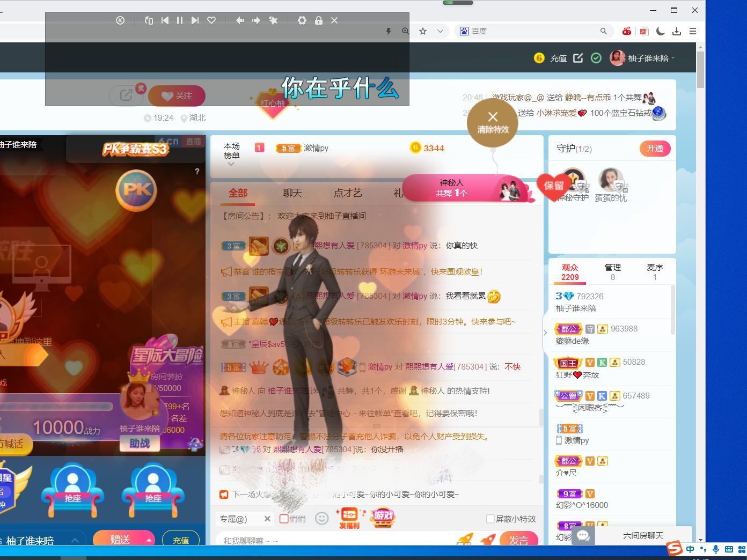Click the magnifier in 百度 search box
This screenshot has height=560, width=747.
(x=604, y=31)
